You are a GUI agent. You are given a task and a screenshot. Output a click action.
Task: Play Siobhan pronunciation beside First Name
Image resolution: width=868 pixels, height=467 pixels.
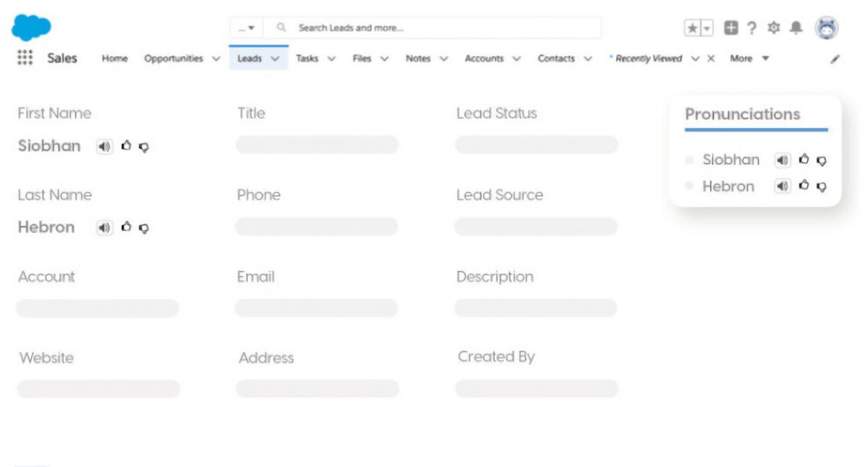coord(105,147)
